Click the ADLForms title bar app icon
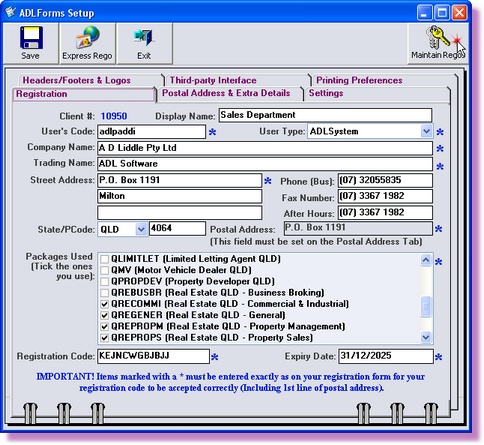 (10, 12)
